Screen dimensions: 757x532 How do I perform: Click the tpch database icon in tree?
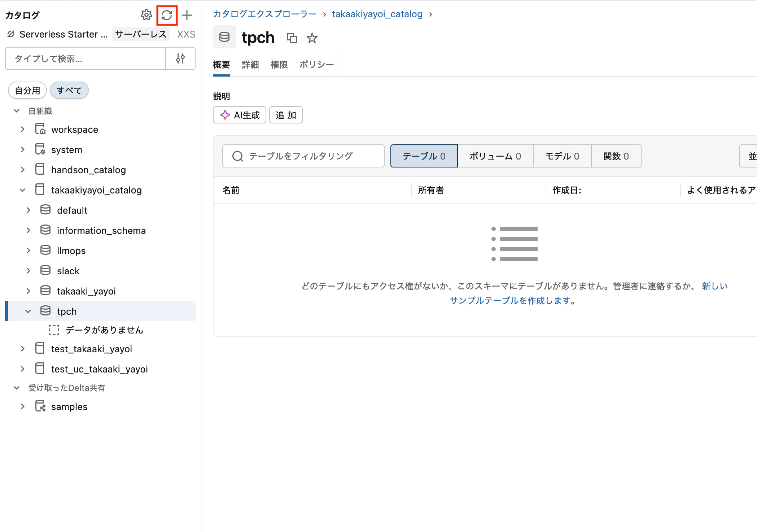(x=45, y=311)
